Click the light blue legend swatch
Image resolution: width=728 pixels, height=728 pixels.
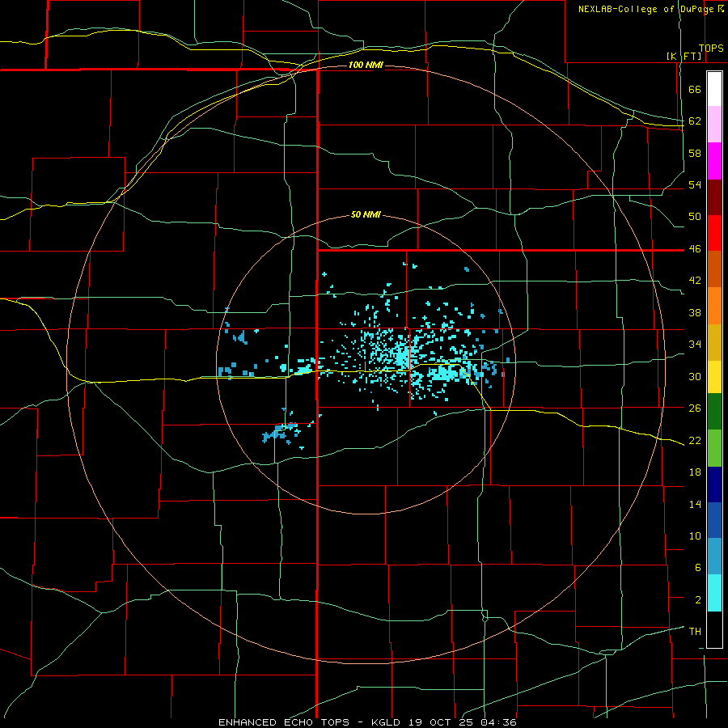pyautogui.click(x=714, y=557)
